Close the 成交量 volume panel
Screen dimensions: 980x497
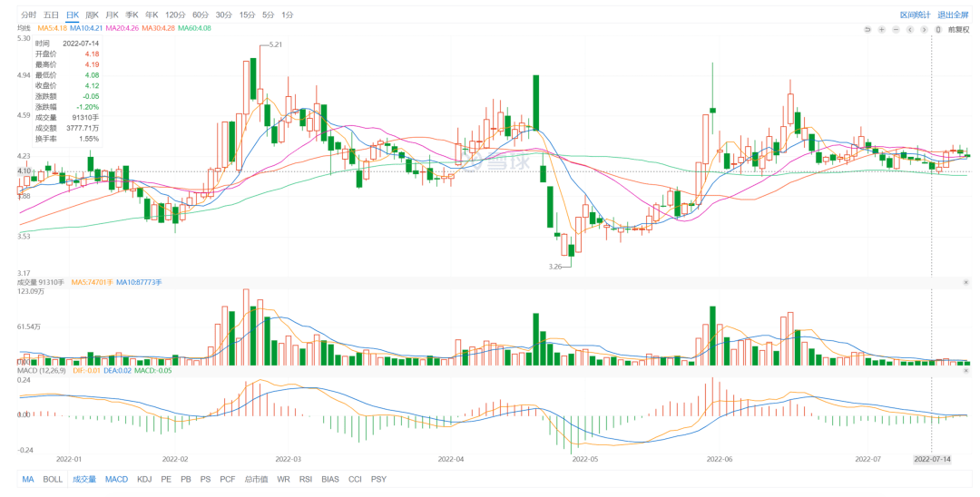point(965,283)
